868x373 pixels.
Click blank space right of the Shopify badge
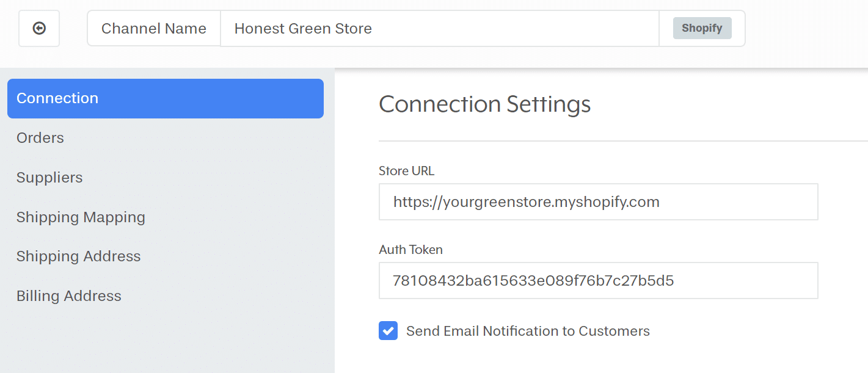(806, 28)
